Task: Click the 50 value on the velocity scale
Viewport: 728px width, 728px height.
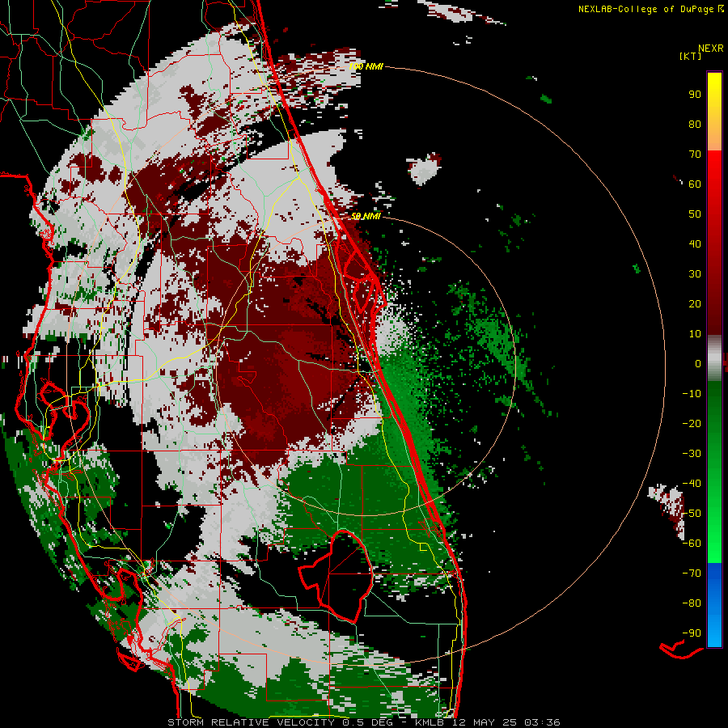Action: coord(695,214)
